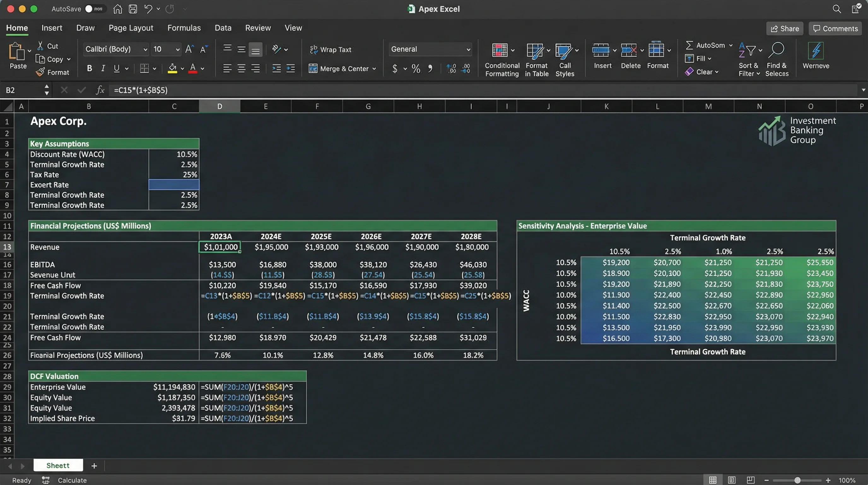Open Conditional Formatting options

pyautogui.click(x=501, y=57)
